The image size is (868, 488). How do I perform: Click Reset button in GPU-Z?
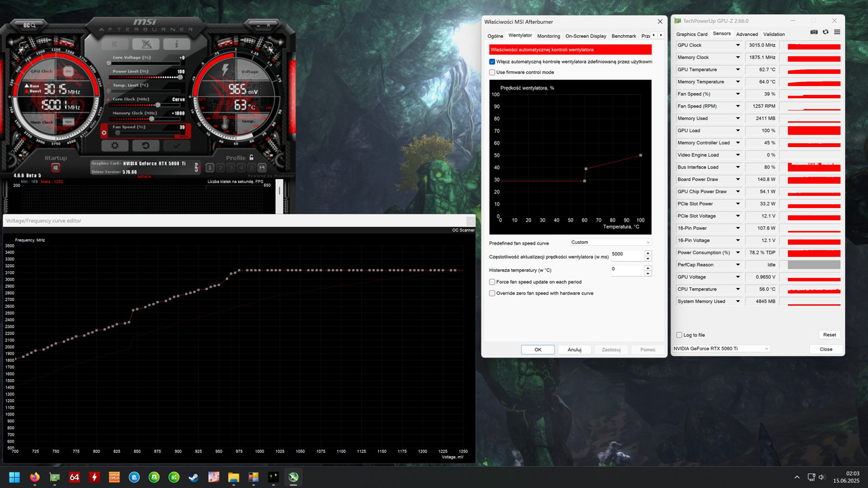829,335
